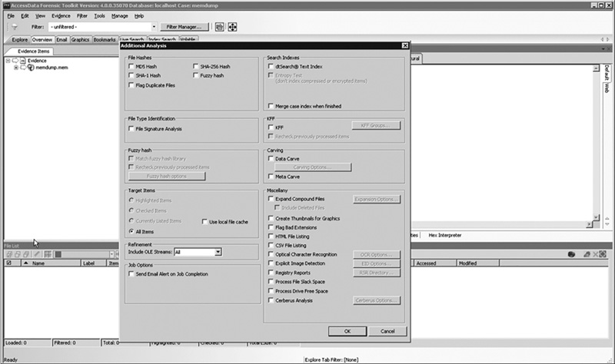Image resolution: width=615 pixels, height=364 pixels.
Task: Enable the SHA-1 Hash checkbox
Action: click(x=131, y=75)
